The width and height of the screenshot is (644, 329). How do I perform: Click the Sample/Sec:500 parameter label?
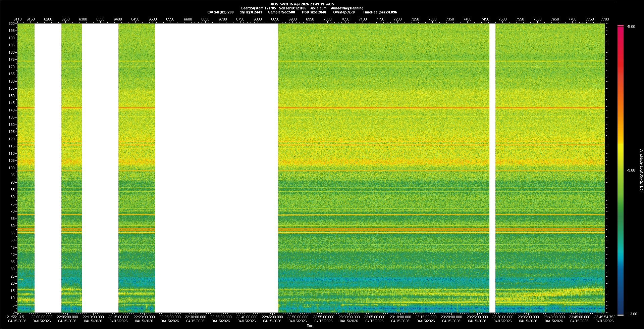(281, 12)
